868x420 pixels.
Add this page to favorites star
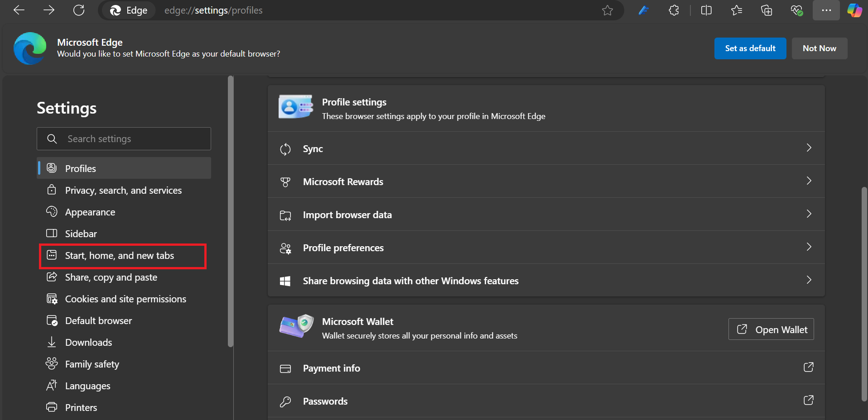[x=608, y=10]
